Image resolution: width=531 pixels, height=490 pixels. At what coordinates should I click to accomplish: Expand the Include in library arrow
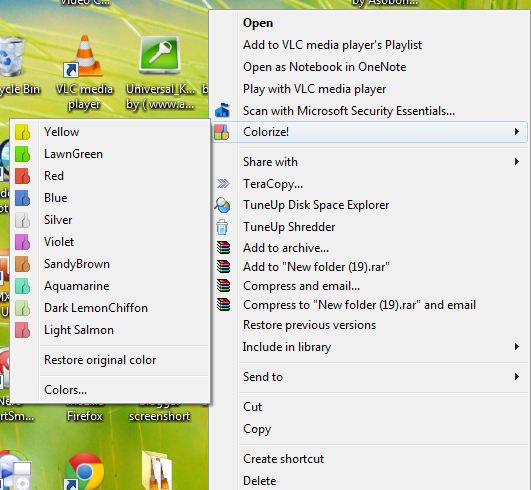click(516, 346)
